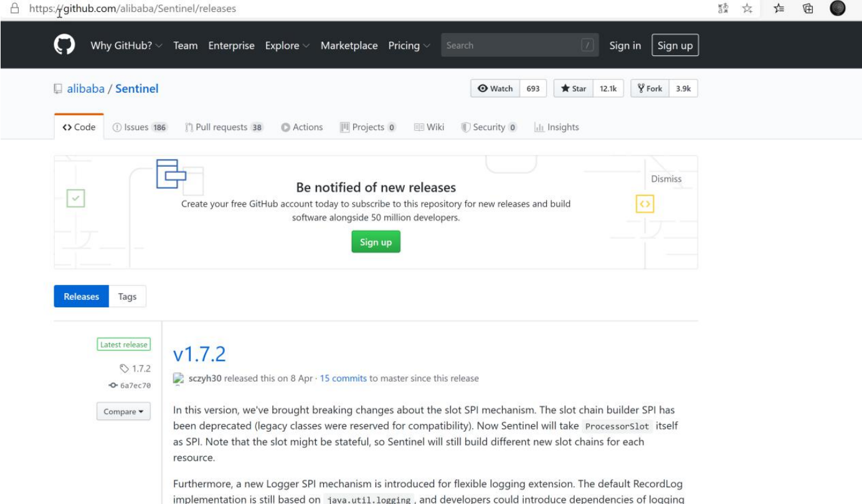Viewport: 862px width, 504px height.
Task: Add page to favorites with star icon
Action: pyautogui.click(x=747, y=9)
